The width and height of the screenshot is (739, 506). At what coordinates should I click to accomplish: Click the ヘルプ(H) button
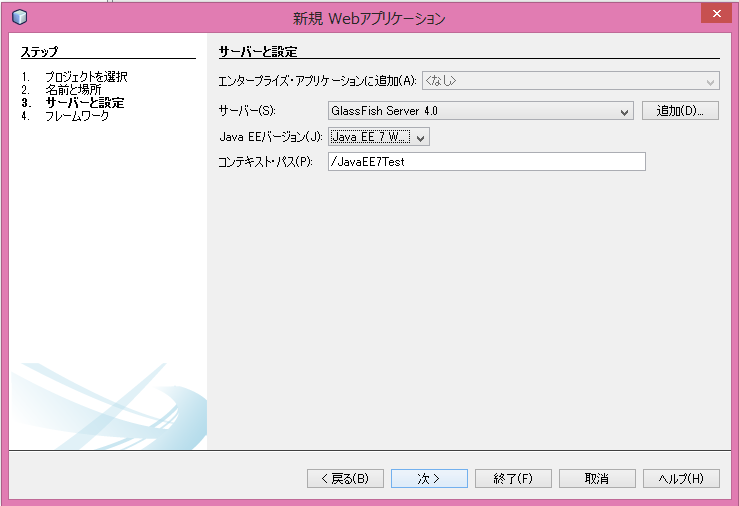click(x=681, y=479)
